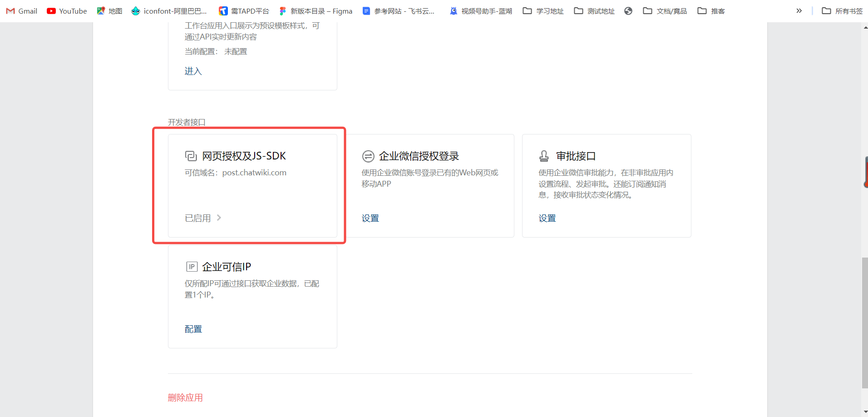Open the 视频号助手-蓝湖 bookmark
Viewport: 868px width, 417px height.
(481, 11)
